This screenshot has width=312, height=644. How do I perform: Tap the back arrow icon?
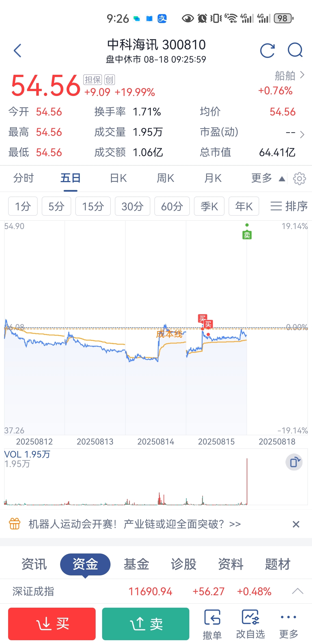point(18,50)
